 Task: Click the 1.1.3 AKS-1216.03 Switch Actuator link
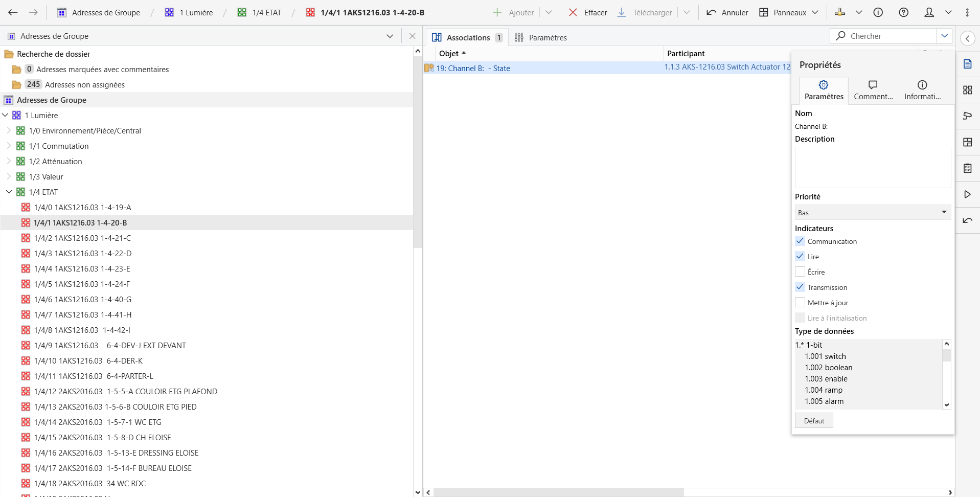[727, 67]
